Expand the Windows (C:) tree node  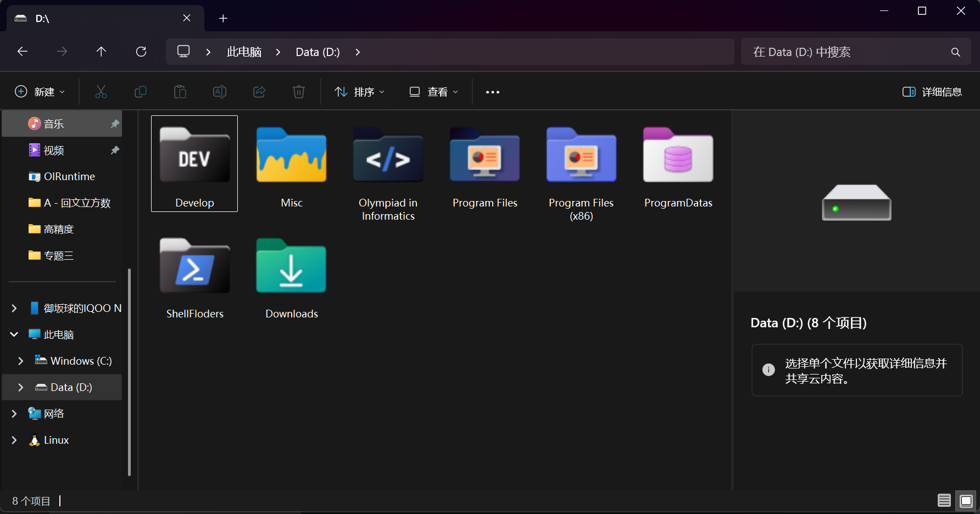point(21,361)
